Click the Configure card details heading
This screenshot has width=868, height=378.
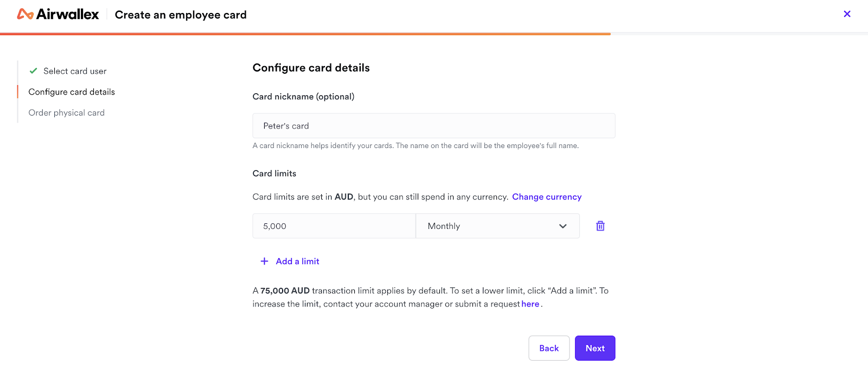click(311, 68)
